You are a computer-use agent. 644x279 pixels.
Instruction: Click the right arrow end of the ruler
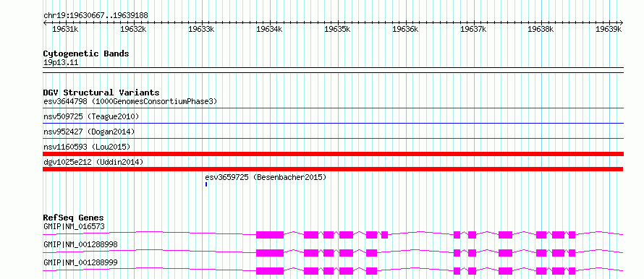[x=621, y=22]
